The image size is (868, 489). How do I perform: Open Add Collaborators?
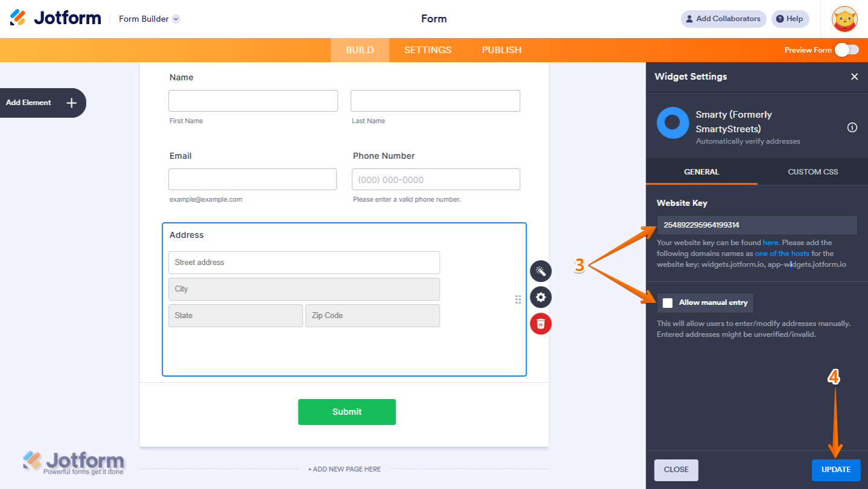(x=723, y=19)
